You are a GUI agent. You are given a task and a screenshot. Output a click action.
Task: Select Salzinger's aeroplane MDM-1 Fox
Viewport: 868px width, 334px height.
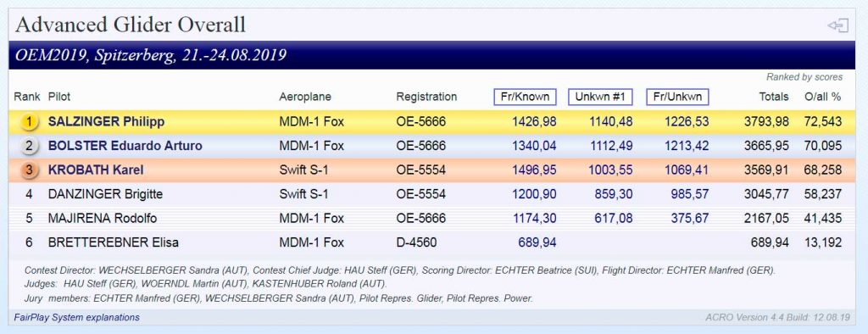click(312, 122)
